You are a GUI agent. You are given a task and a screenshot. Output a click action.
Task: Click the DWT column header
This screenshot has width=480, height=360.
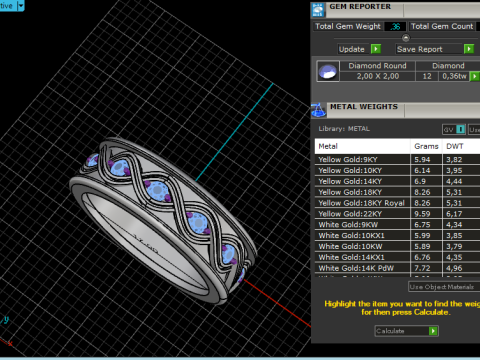coord(461,146)
